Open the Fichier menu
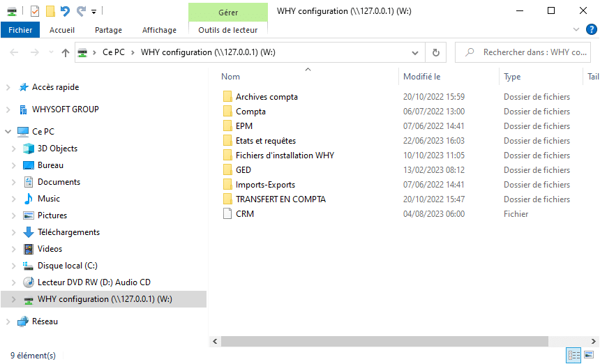This screenshot has width=600, height=364. (20, 30)
